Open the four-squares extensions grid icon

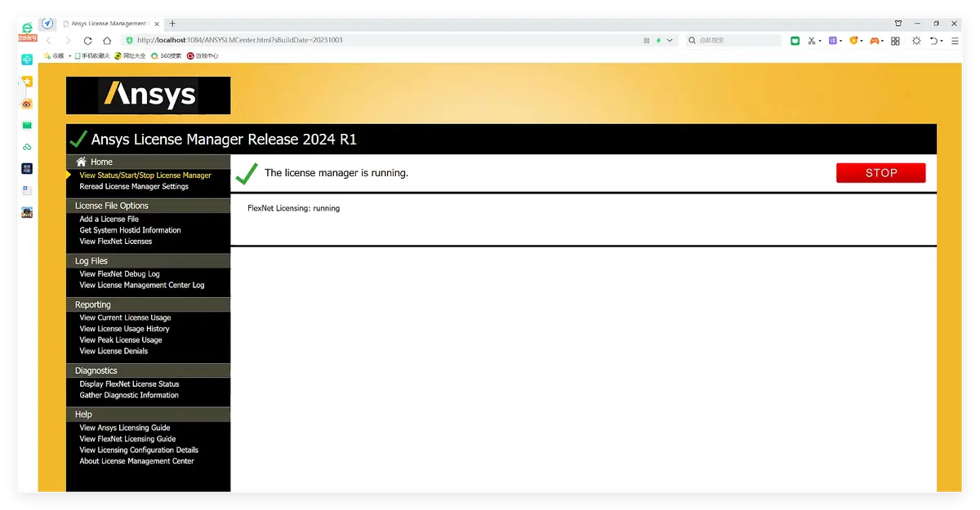click(x=895, y=40)
